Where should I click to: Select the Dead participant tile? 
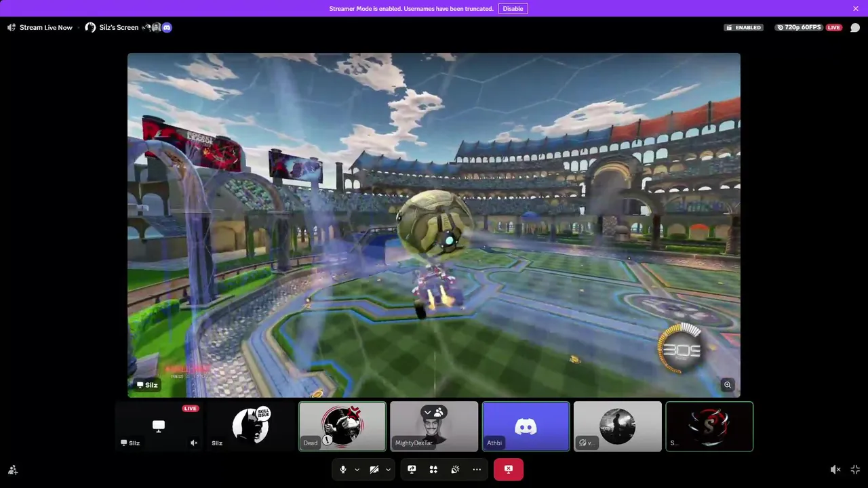click(x=342, y=426)
